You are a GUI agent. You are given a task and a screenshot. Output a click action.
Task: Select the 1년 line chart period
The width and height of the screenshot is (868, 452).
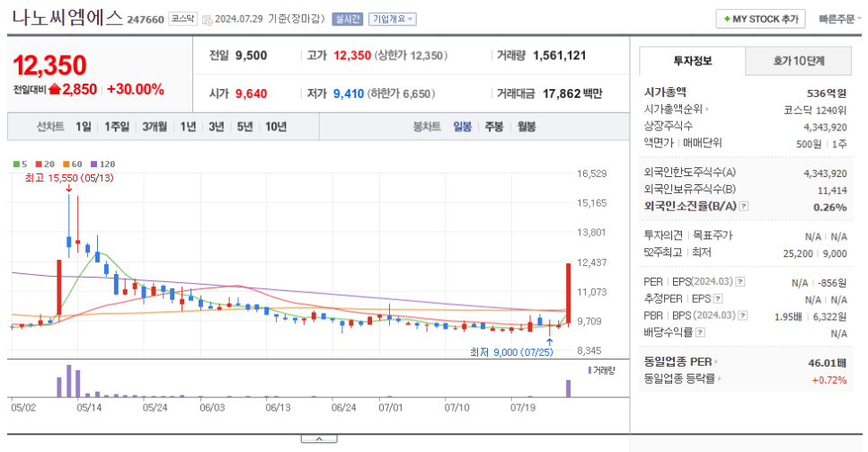188,127
